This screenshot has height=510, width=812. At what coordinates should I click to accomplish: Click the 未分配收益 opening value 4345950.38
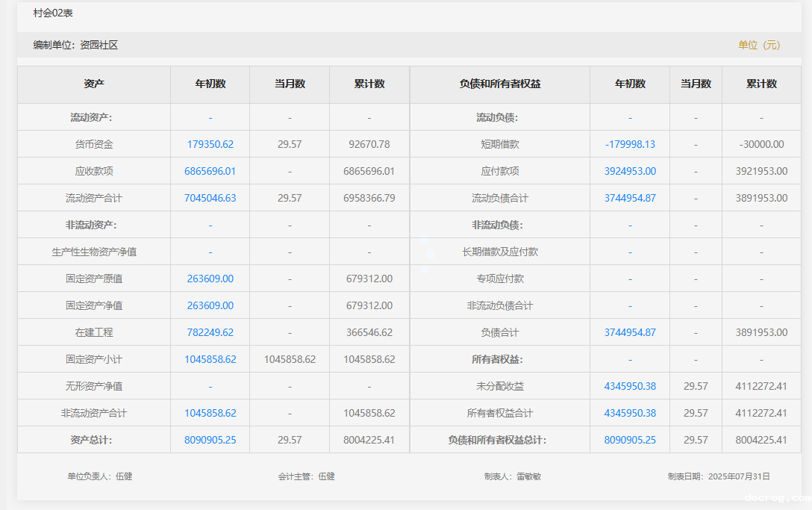point(630,386)
